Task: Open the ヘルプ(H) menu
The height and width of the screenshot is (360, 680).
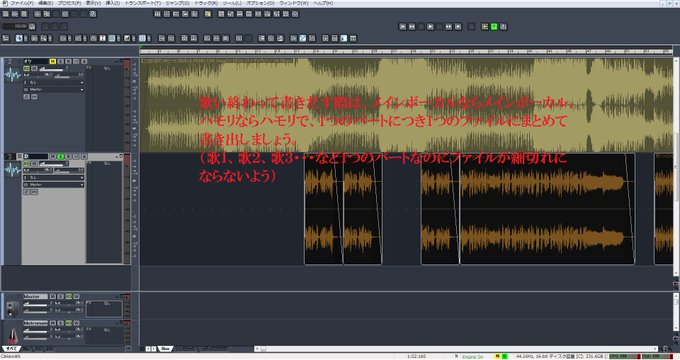Action: tap(323, 3)
